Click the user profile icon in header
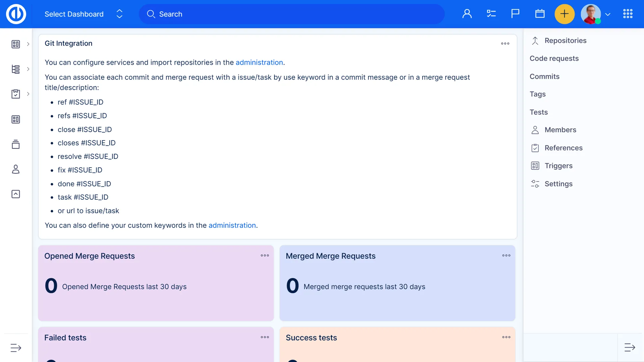This screenshot has height=362, width=644. [467, 14]
